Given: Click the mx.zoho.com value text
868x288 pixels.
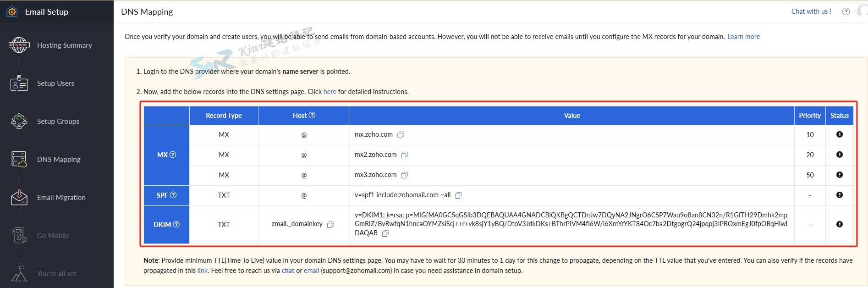Looking at the screenshot, I should (x=374, y=134).
